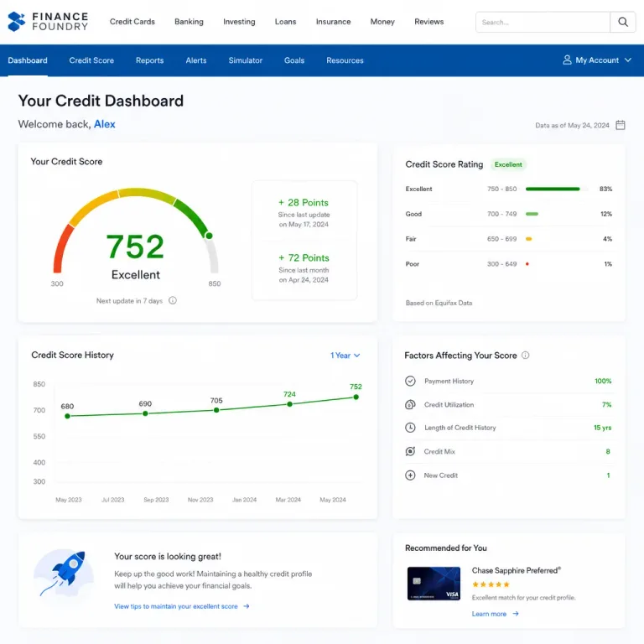644x644 pixels.
Task: Click the 752 data point on the history chart
Action: (356, 397)
